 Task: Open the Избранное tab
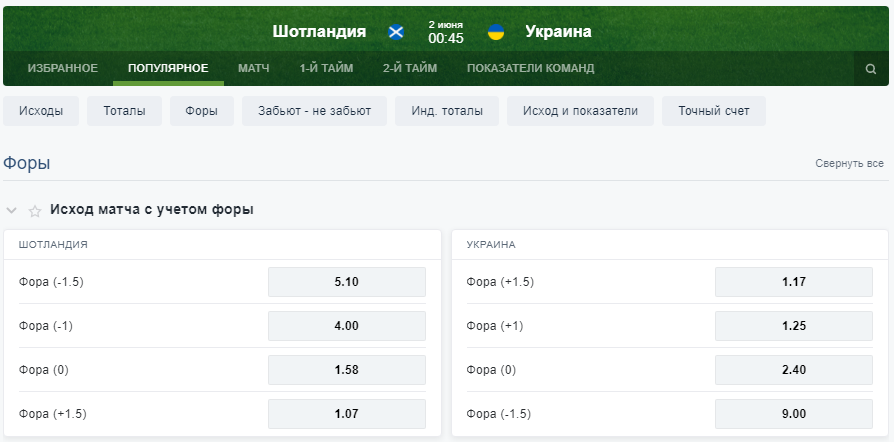(63, 69)
